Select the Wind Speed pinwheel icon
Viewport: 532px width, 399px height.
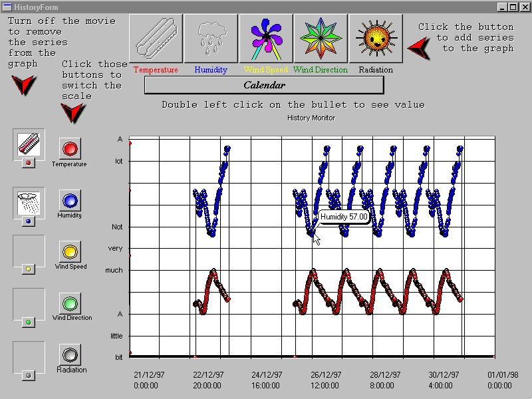tap(265, 39)
